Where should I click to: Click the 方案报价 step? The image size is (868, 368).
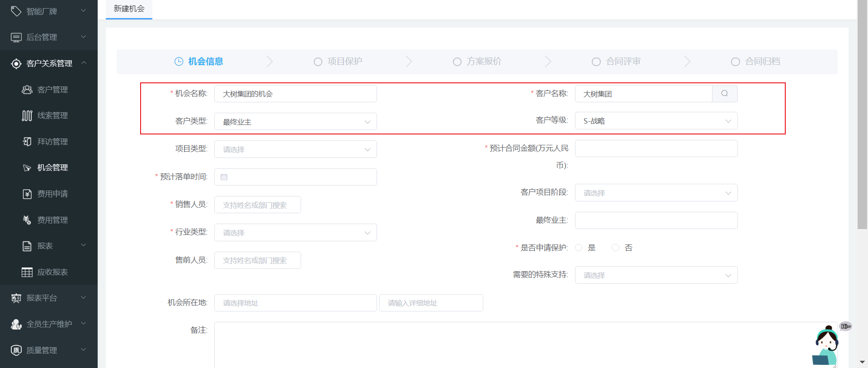(x=478, y=62)
